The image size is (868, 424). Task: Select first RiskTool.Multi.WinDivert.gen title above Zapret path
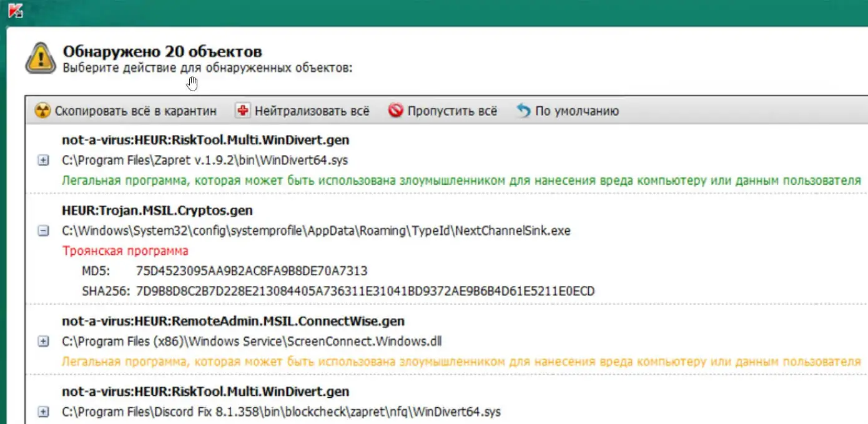tap(206, 140)
